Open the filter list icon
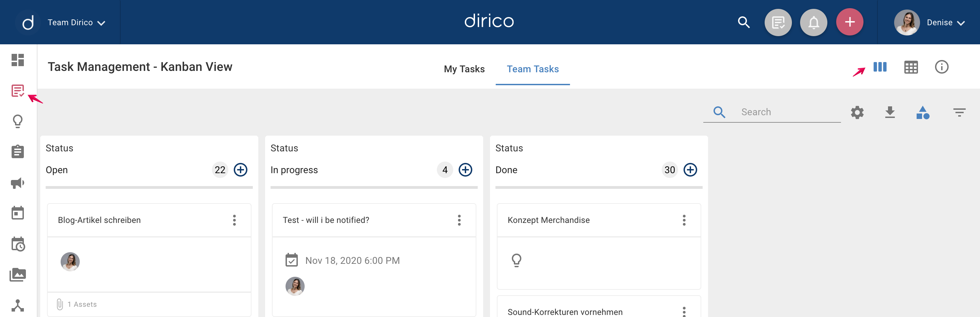The height and width of the screenshot is (317, 980). [959, 112]
